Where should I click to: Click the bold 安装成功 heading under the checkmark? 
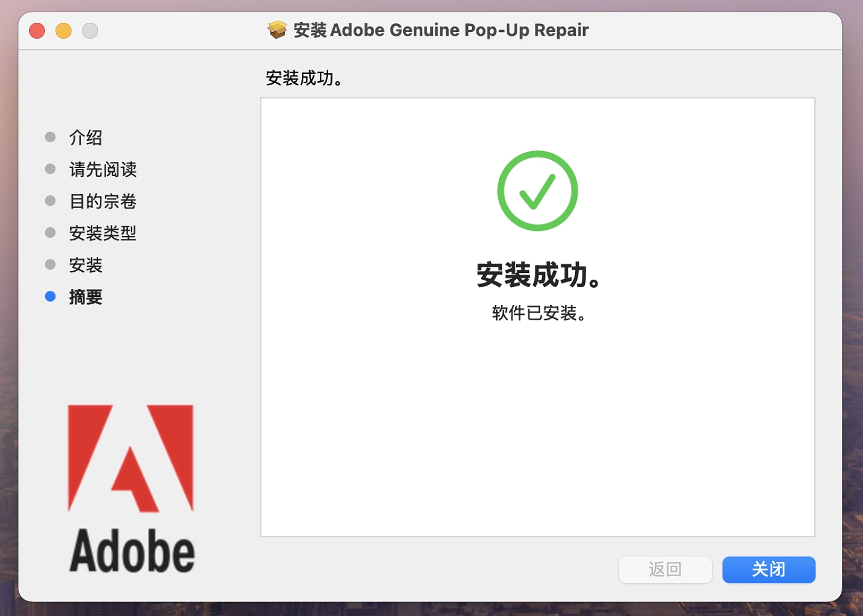tap(538, 275)
